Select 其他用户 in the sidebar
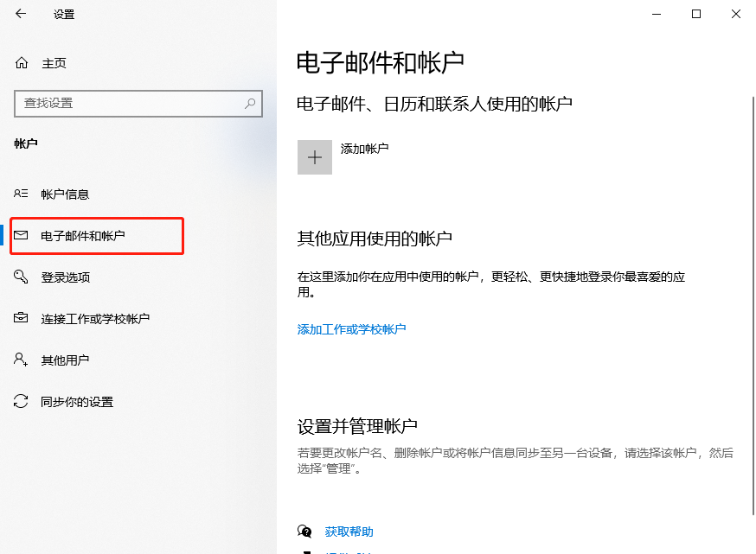 (65, 360)
